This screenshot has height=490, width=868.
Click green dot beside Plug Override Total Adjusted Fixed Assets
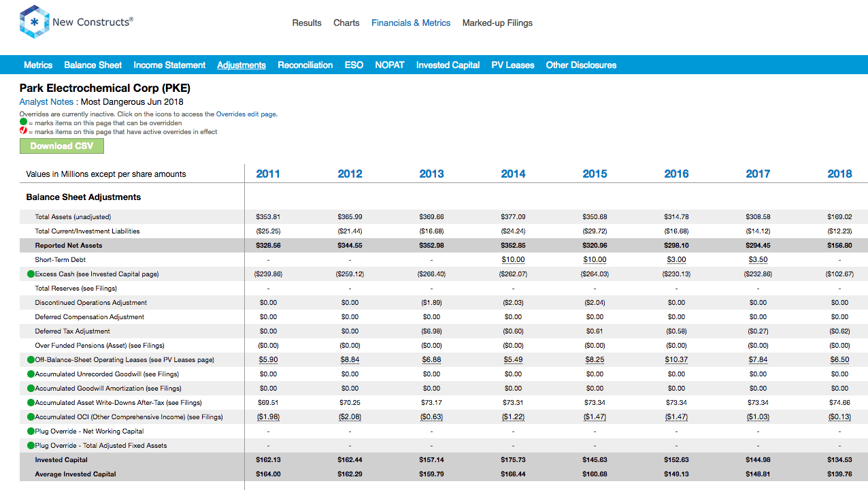pos(31,445)
